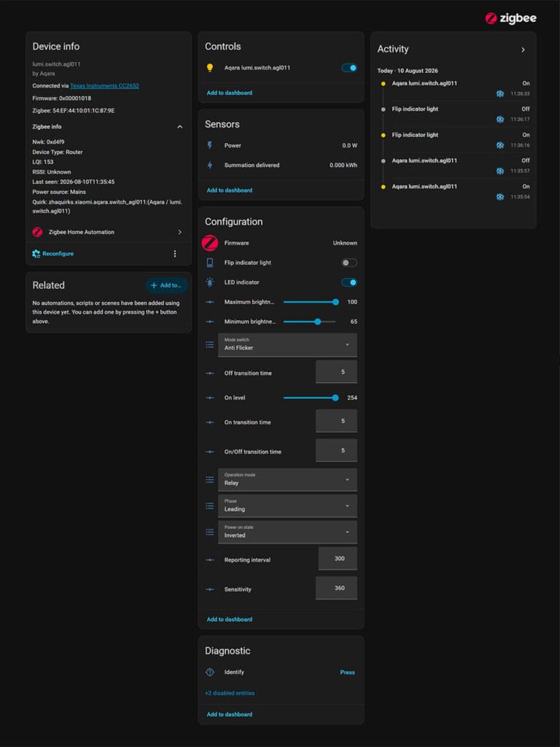Click the Today - 10 August 2026 heading

tap(408, 71)
